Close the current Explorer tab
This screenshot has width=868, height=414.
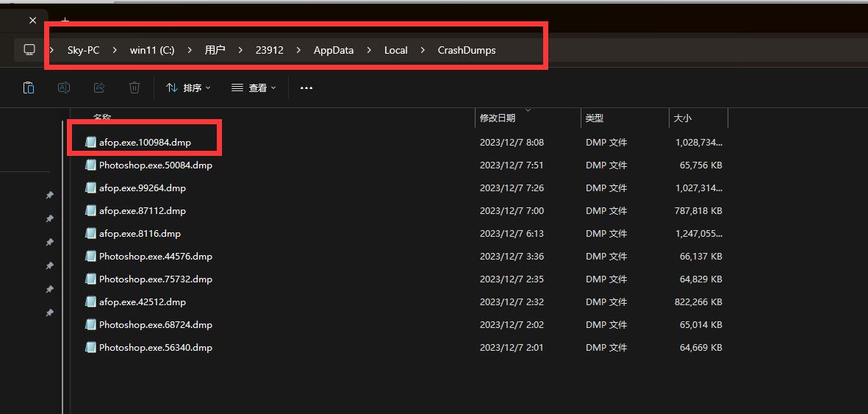[x=32, y=21]
